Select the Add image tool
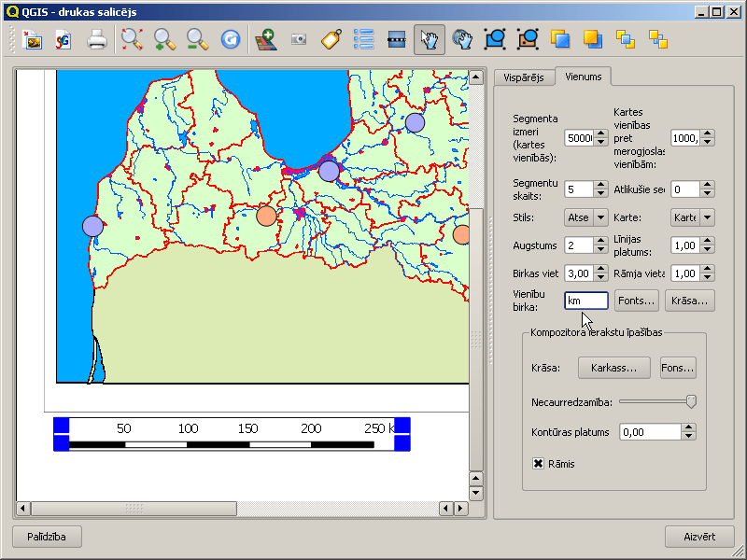This screenshot has width=747, height=560. pyautogui.click(x=299, y=40)
